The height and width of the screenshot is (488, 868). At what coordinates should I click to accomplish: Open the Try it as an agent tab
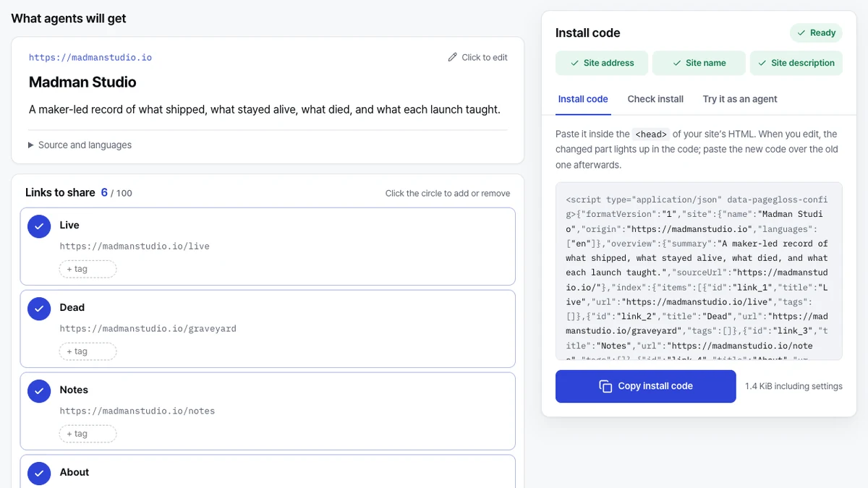[740, 99]
